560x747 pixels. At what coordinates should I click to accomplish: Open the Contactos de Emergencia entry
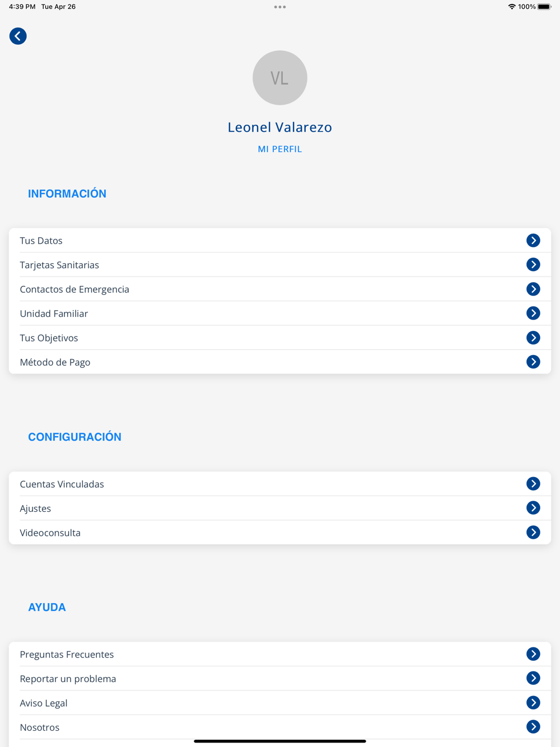click(x=280, y=289)
